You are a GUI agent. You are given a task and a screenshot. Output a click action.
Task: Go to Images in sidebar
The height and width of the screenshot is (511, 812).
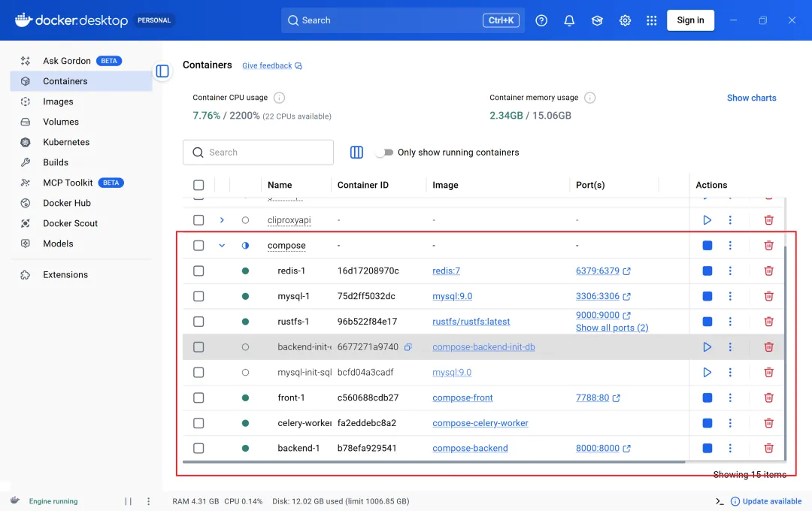click(81, 101)
